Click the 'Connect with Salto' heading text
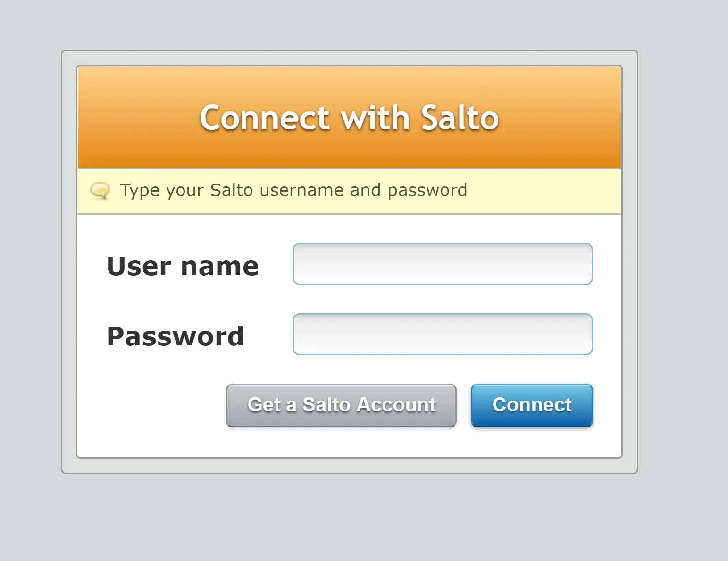This screenshot has width=728, height=561. pos(349,117)
